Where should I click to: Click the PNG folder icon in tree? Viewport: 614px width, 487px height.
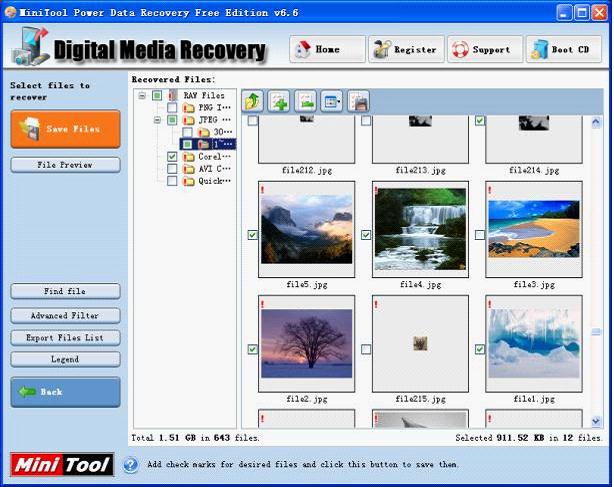point(189,107)
